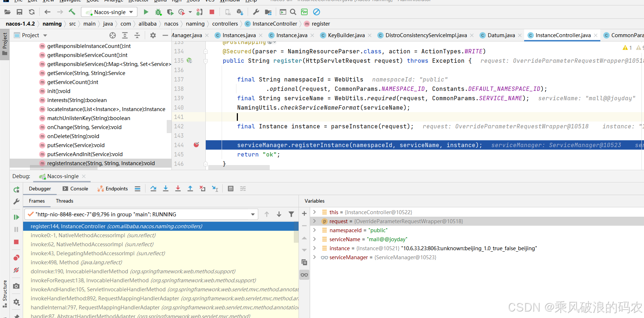Switch to the Console tab
The image size is (644, 318).
pyautogui.click(x=75, y=189)
